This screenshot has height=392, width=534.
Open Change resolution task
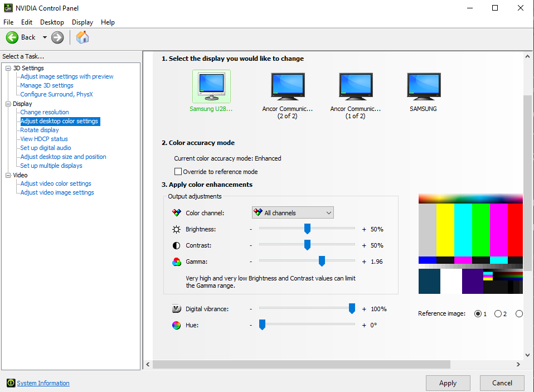click(x=45, y=112)
